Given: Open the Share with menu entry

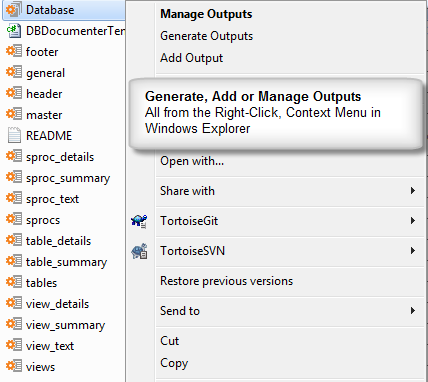Looking at the screenshot, I should click(x=187, y=191).
